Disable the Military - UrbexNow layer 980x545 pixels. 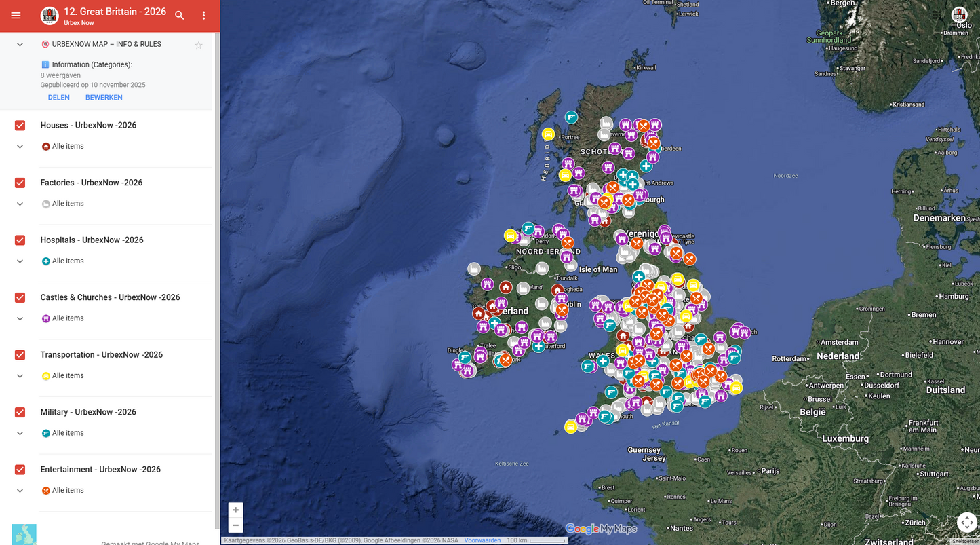point(20,412)
